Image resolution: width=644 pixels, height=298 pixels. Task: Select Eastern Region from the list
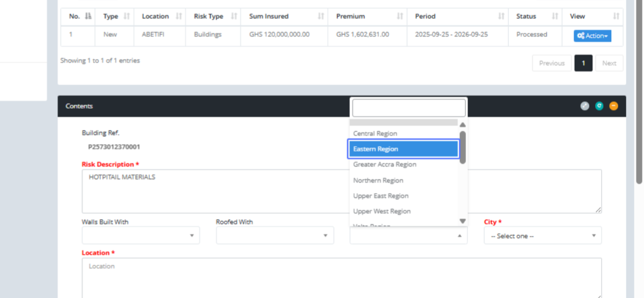point(403,149)
